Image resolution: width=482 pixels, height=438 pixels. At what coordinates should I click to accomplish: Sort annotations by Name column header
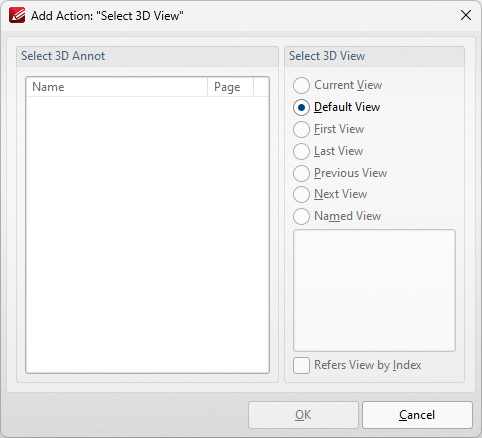click(117, 87)
